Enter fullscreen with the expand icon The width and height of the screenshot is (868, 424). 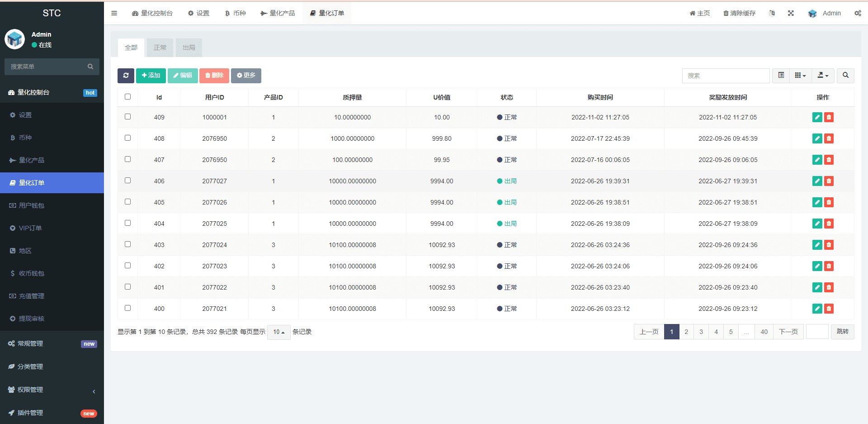(791, 13)
